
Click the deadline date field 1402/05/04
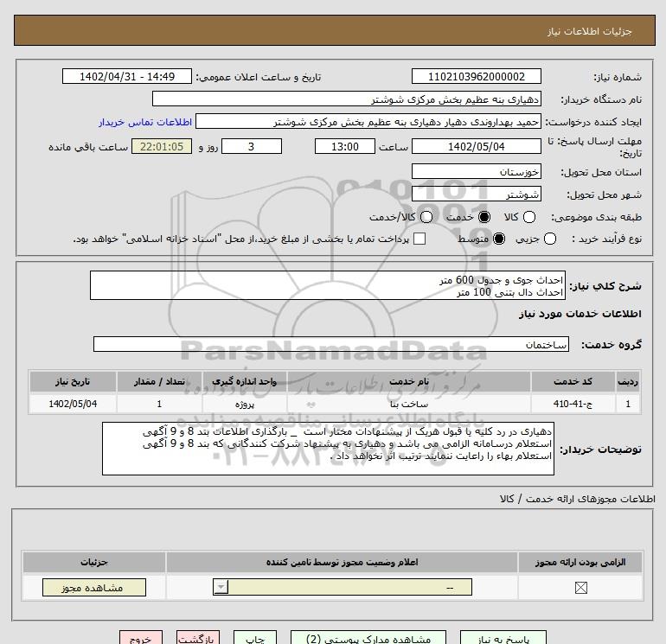coord(476,146)
